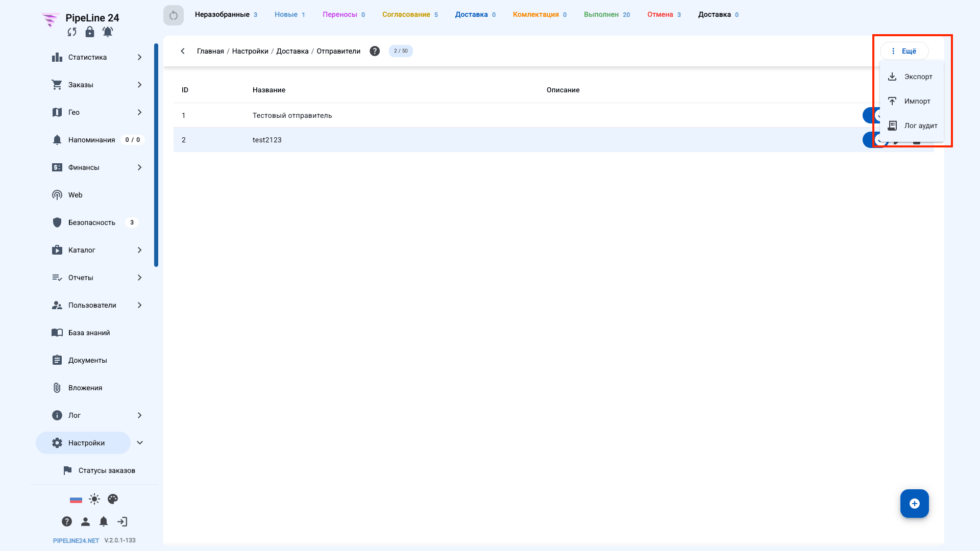Switch to the Выполнен status tab

click(607, 15)
